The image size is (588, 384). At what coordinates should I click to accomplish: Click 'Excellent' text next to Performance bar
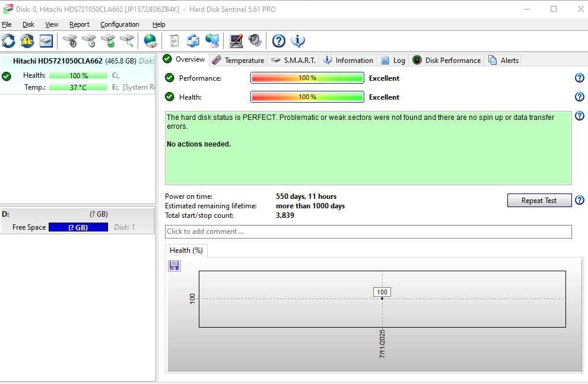(x=384, y=78)
